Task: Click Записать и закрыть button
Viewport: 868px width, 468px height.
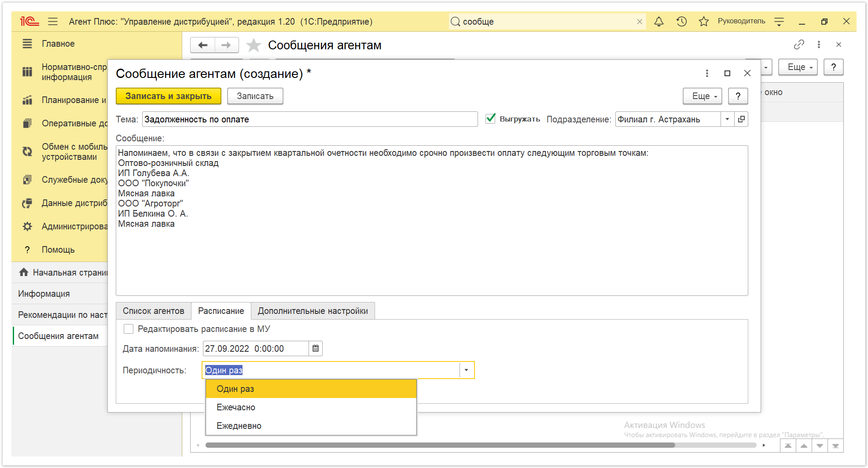Action: (168, 96)
